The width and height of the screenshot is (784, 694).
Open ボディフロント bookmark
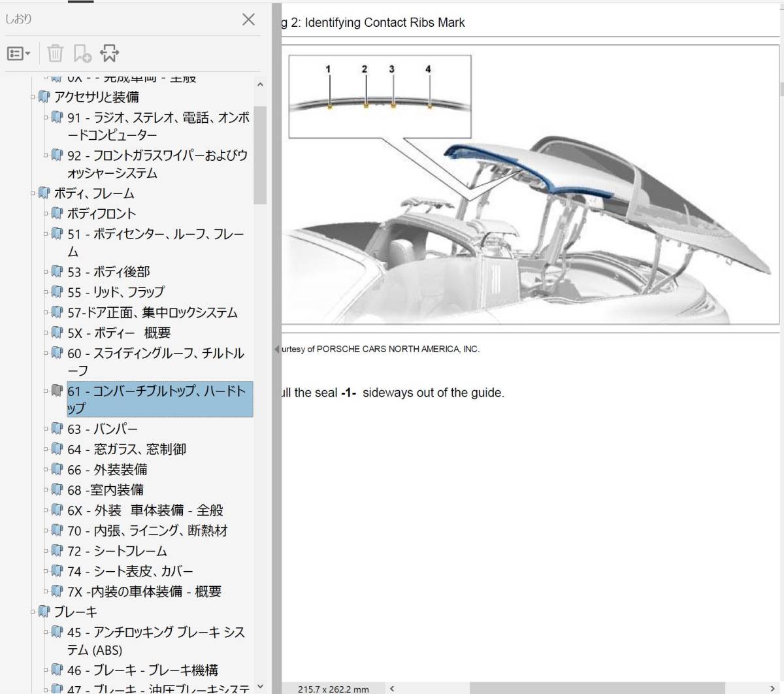click(x=102, y=214)
